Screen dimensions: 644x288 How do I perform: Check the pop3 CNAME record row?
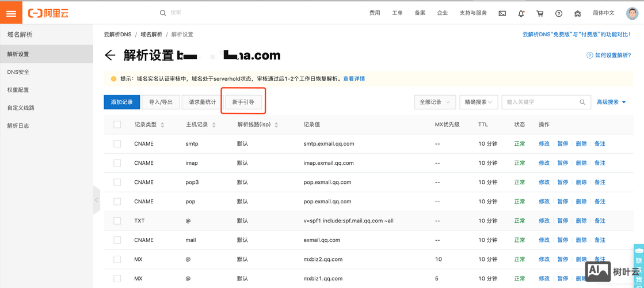coord(117,182)
